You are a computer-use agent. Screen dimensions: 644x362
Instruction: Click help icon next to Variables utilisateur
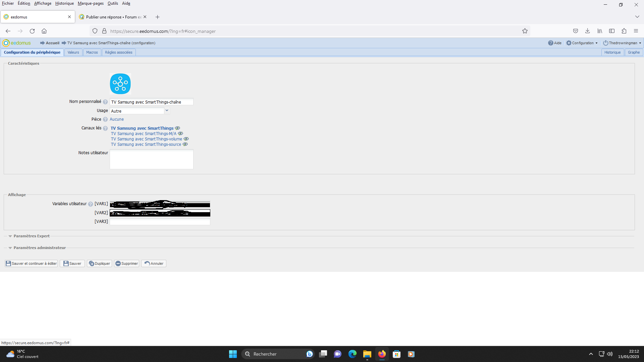pyautogui.click(x=91, y=204)
